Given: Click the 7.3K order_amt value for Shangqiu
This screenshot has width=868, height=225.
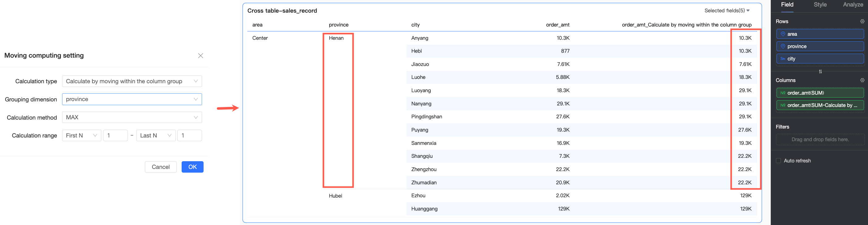Looking at the screenshot, I should point(564,156).
